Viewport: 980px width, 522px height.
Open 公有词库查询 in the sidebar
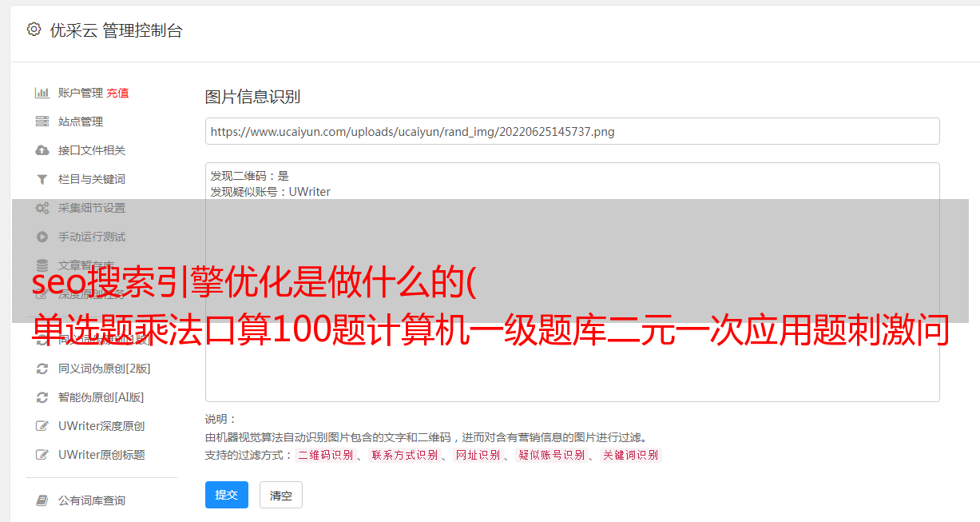pos(92,500)
